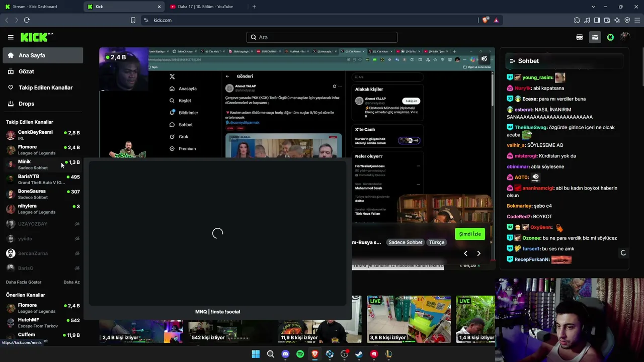Open the Drops sidebar item
644x362 pixels.
pyautogui.click(x=42, y=104)
